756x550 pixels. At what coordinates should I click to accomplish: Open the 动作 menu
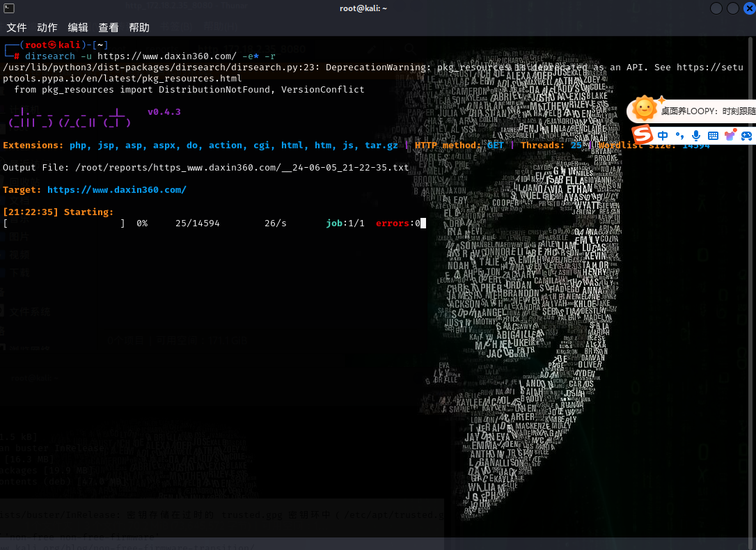(x=47, y=27)
